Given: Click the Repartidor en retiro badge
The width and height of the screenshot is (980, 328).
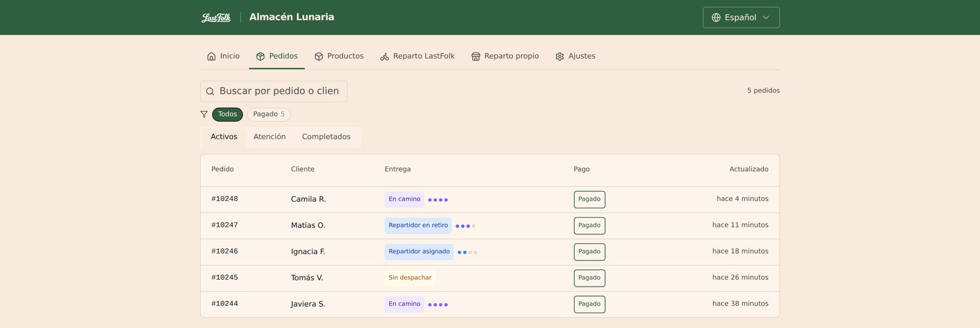Looking at the screenshot, I should tap(418, 225).
